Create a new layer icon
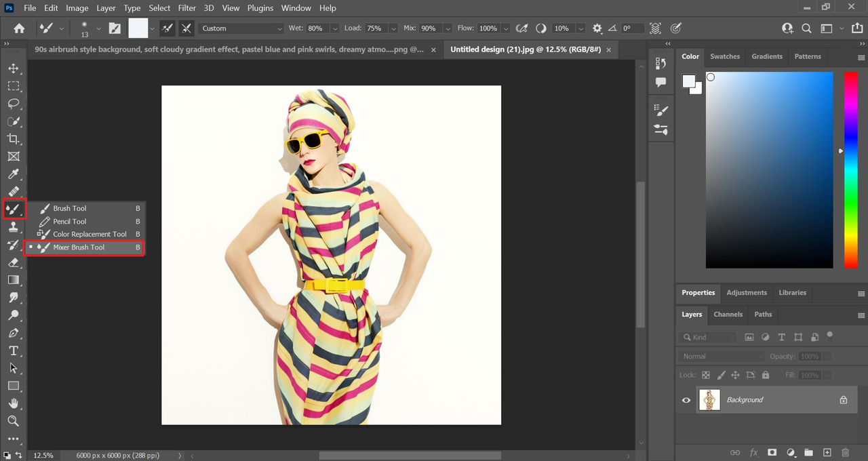 [x=827, y=452]
